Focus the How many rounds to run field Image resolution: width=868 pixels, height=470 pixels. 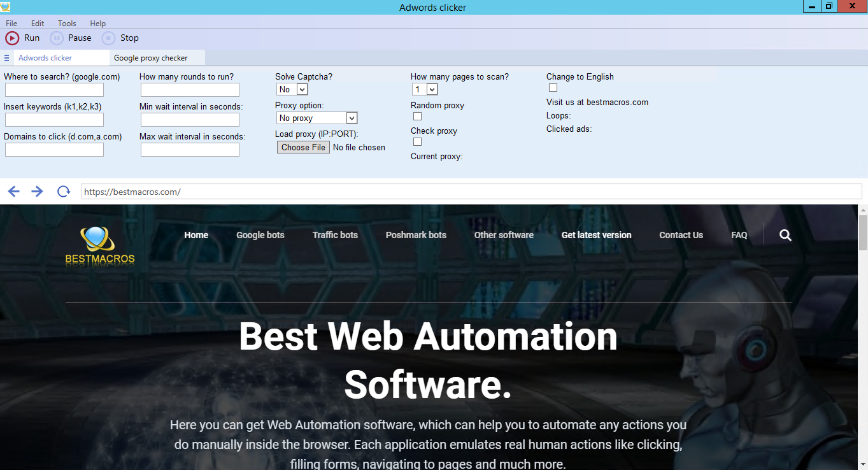[190, 90]
